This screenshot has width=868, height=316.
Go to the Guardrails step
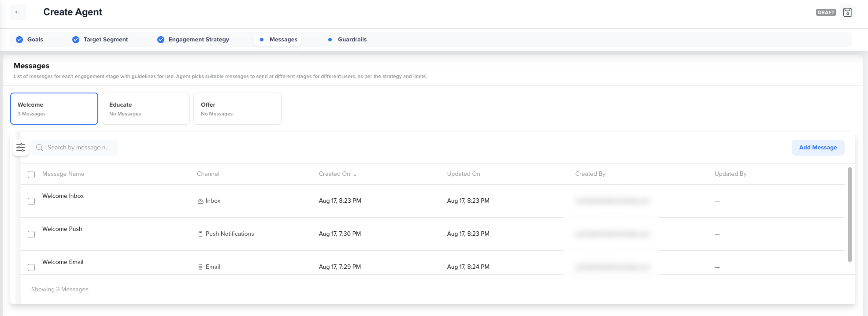click(352, 39)
